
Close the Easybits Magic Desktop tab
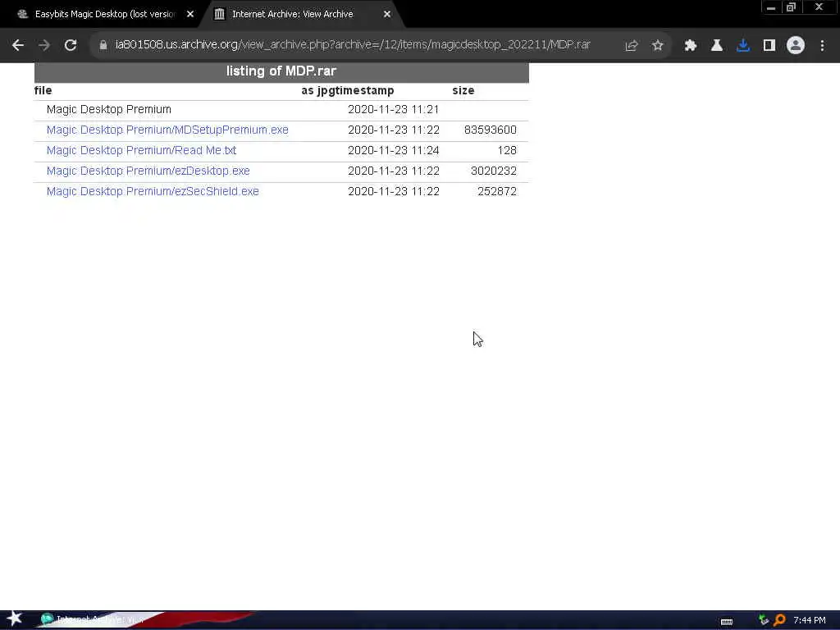[x=190, y=15]
